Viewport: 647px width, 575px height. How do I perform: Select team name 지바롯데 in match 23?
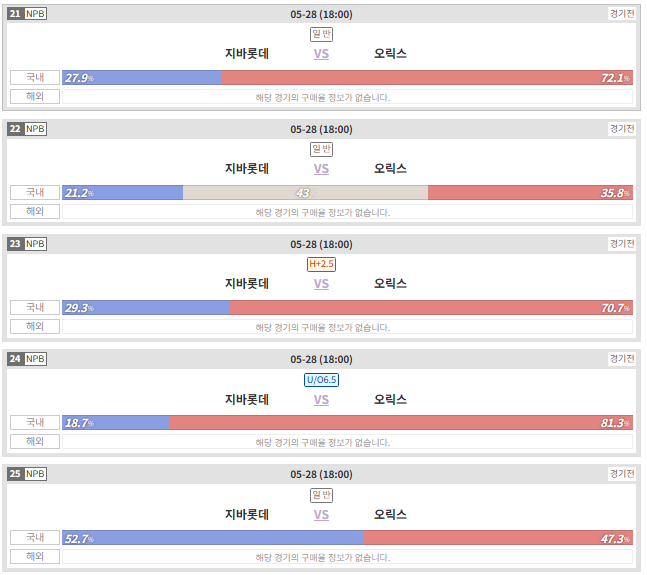247,284
